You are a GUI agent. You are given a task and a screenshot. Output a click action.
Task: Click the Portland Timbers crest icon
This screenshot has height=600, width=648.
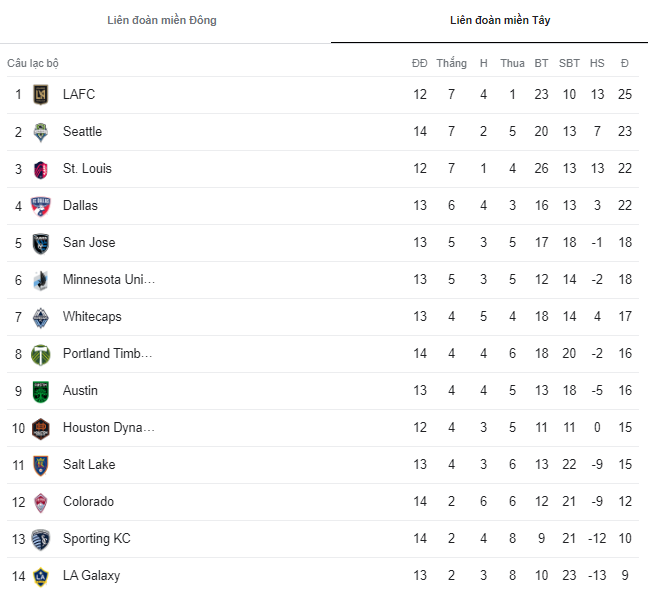pos(40,354)
